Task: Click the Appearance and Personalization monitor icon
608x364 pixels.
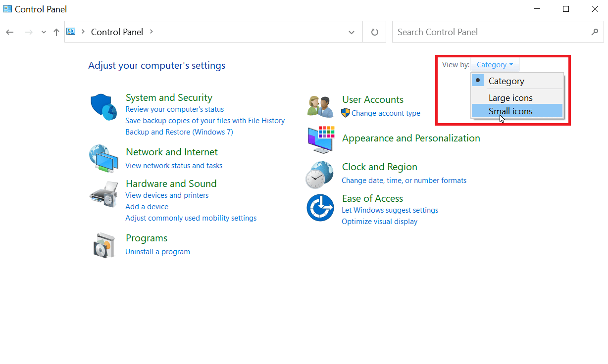Action: (x=321, y=139)
